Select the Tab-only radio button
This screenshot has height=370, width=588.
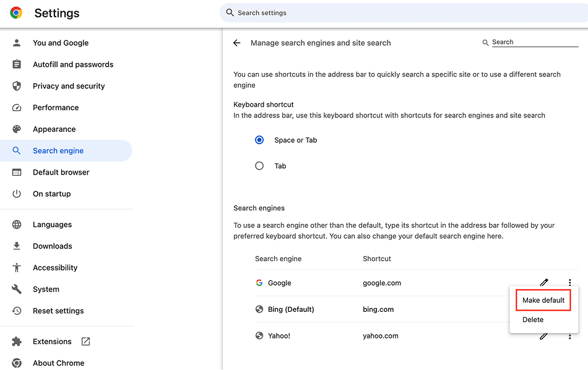point(259,166)
